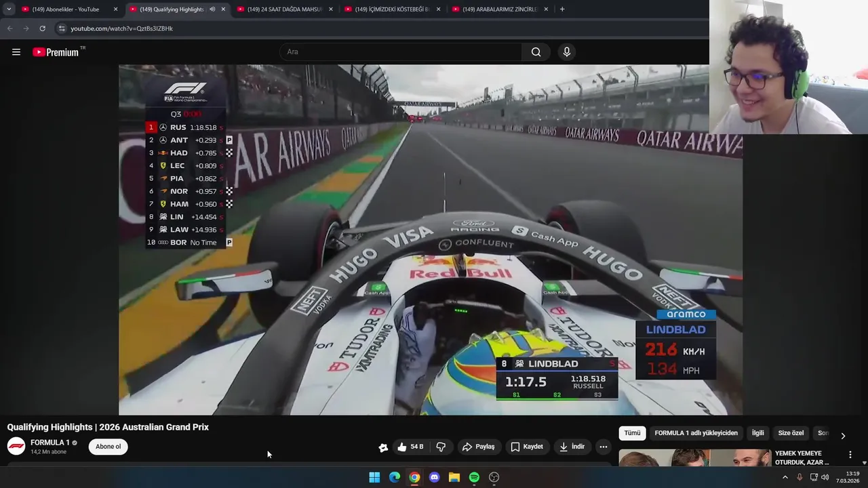
Task: Open site info icon in address bar
Action: click(62, 28)
